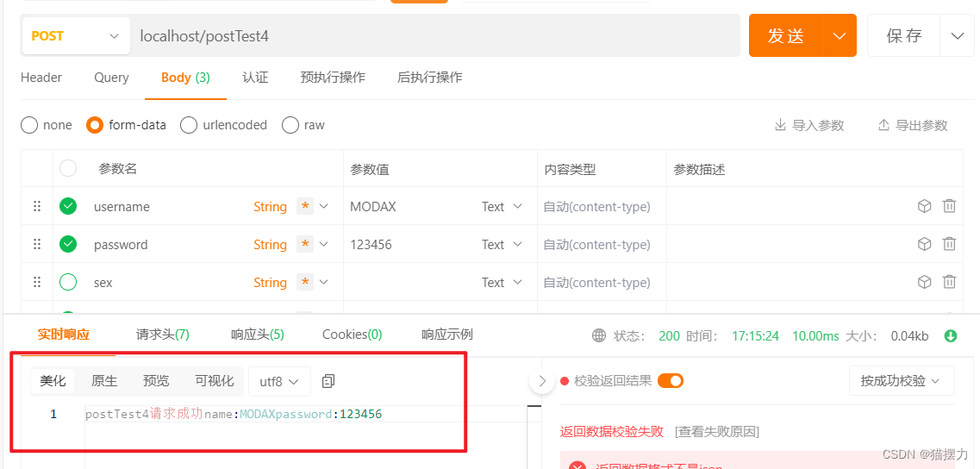980x469 pixels.
Task: Open the POST method dropdown
Action: (x=74, y=35)
